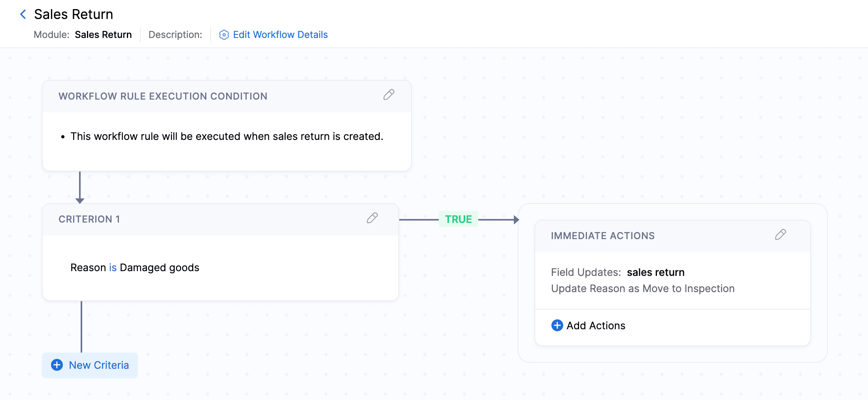Click the Immediate Actions panel header
Viewport: 868px width, 400px height.
coord(602,235)
